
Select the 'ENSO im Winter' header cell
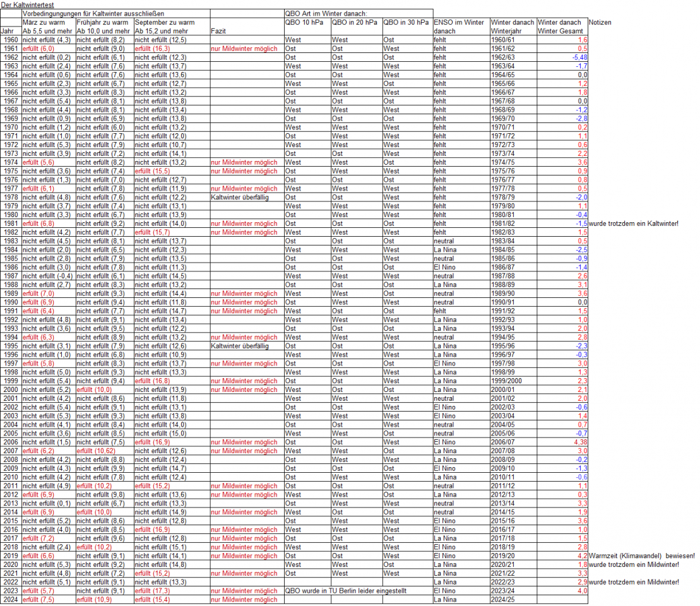click(459, 22)
